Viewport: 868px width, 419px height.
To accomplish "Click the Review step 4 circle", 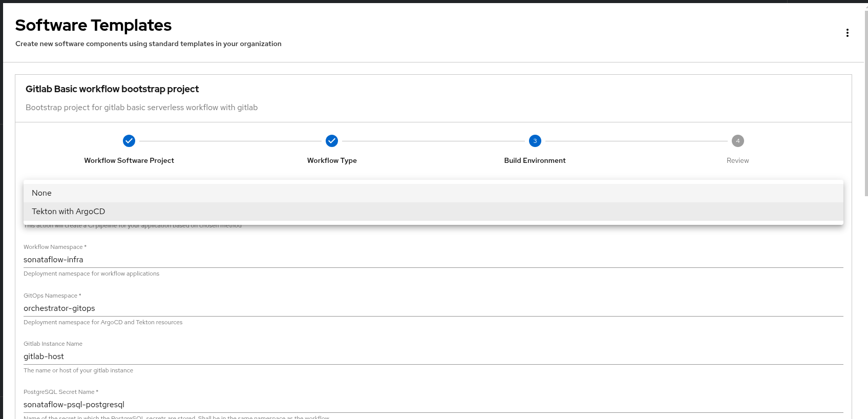I will pyautogui.click(x=738, y=140).
